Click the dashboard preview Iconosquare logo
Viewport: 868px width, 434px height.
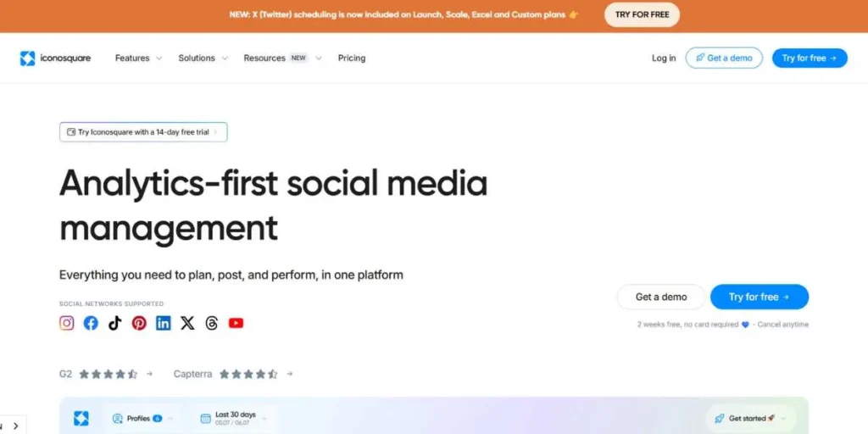[81, 419]
